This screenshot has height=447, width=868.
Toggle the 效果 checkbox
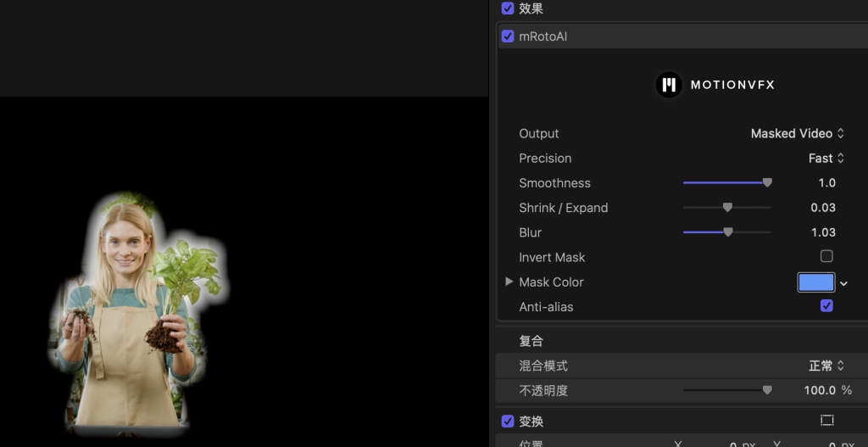point(508,8)
